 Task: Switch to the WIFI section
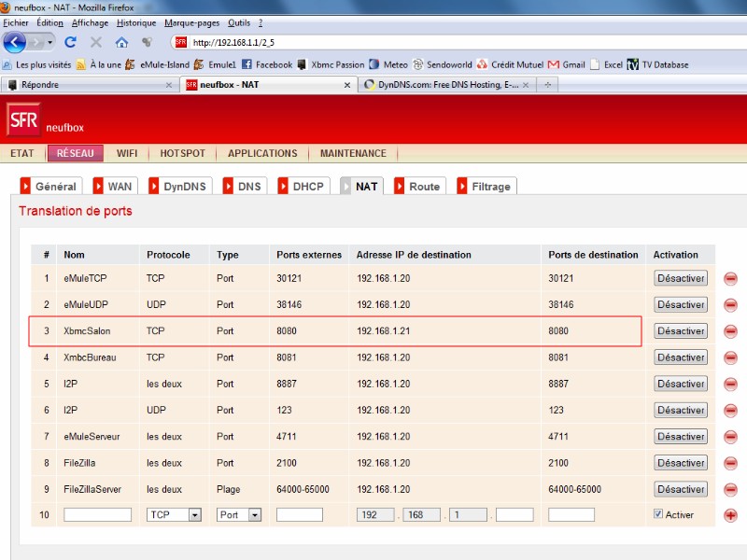point(127,153)
